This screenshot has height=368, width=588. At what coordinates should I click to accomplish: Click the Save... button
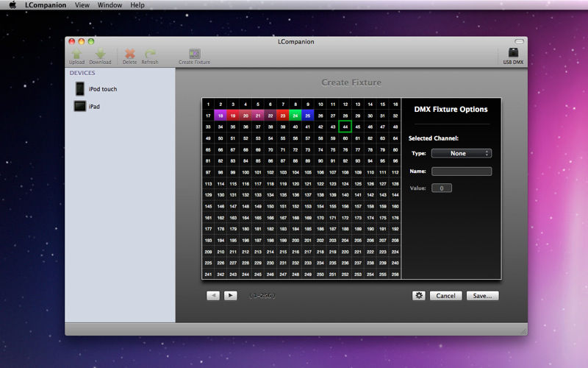(x=482, y=295)
